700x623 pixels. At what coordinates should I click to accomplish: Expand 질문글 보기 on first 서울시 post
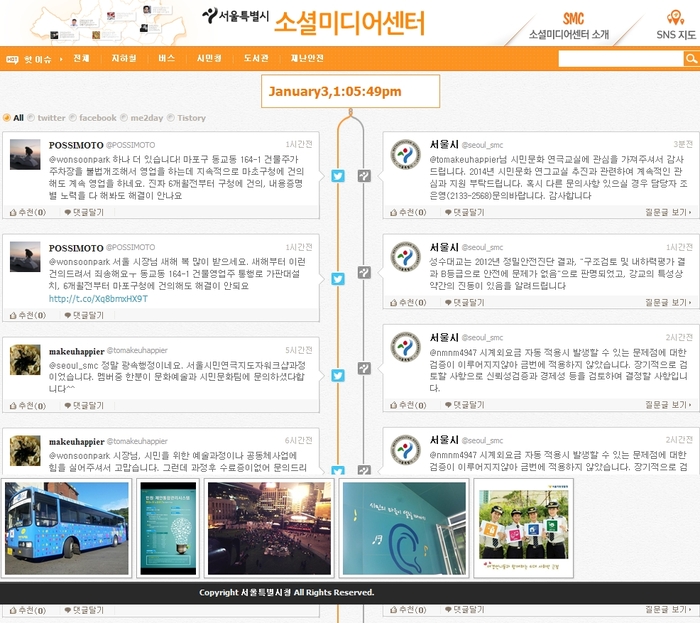click(x=671, y=212)
